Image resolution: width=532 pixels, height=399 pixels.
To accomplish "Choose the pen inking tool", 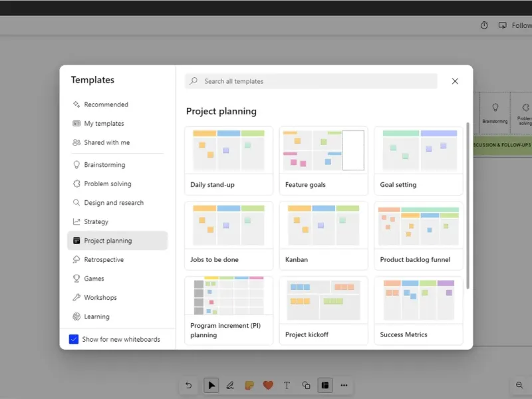I will tap(230, 385).
